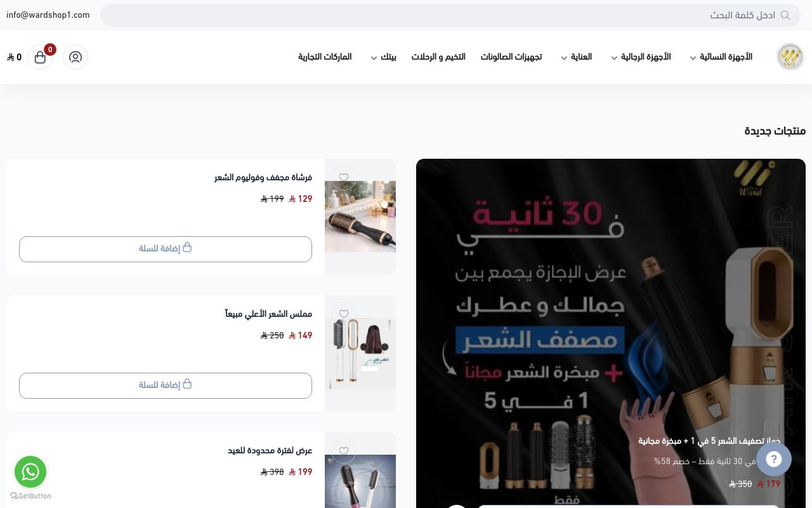Favorite فرشاة مجفف وفوليوم الشعر with heart
Screen dimensions: 812x508
(x=344, y=178)
